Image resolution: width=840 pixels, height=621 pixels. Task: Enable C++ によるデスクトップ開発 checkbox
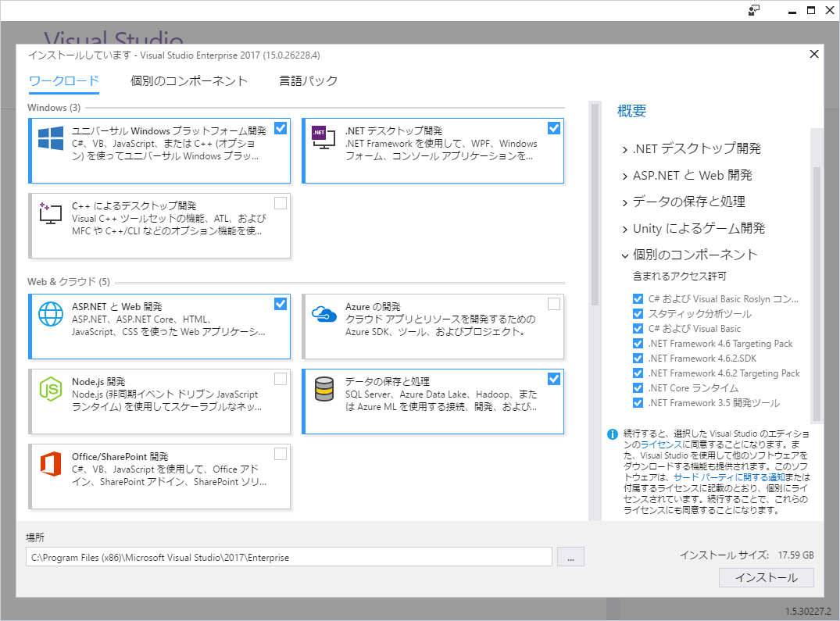point(281,203)
